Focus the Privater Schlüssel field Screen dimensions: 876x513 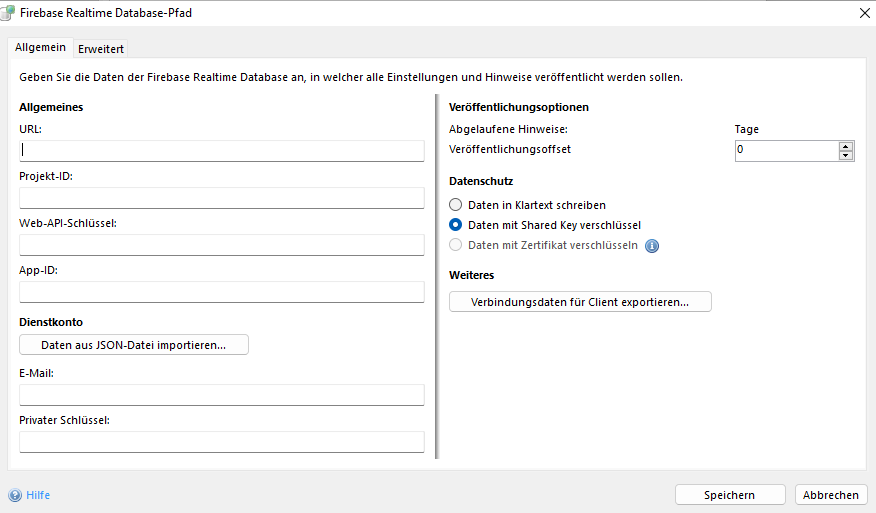click(222, 441)
